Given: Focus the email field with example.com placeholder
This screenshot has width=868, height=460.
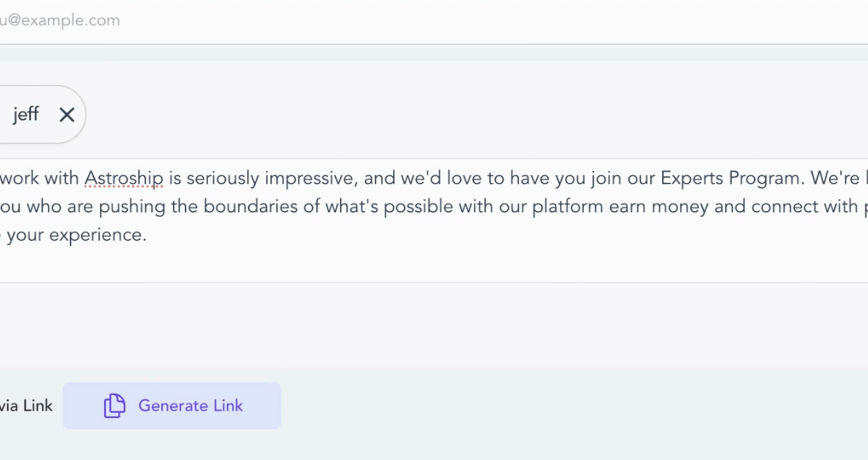Looking at the screenshot, I should coord(256,20).
